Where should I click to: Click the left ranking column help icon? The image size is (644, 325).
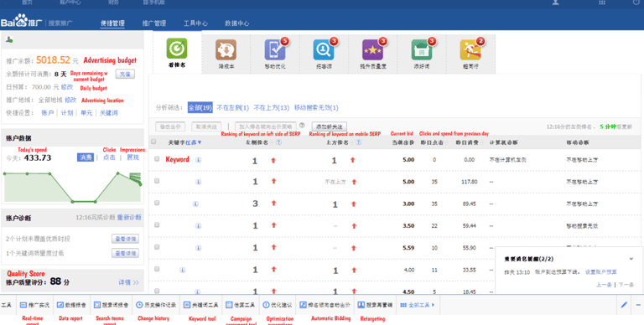click(278, 142)
